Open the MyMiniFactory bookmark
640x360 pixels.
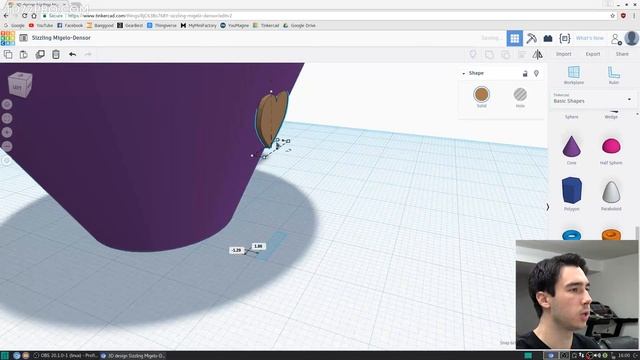pyautogui.click(x=198, y=25)
